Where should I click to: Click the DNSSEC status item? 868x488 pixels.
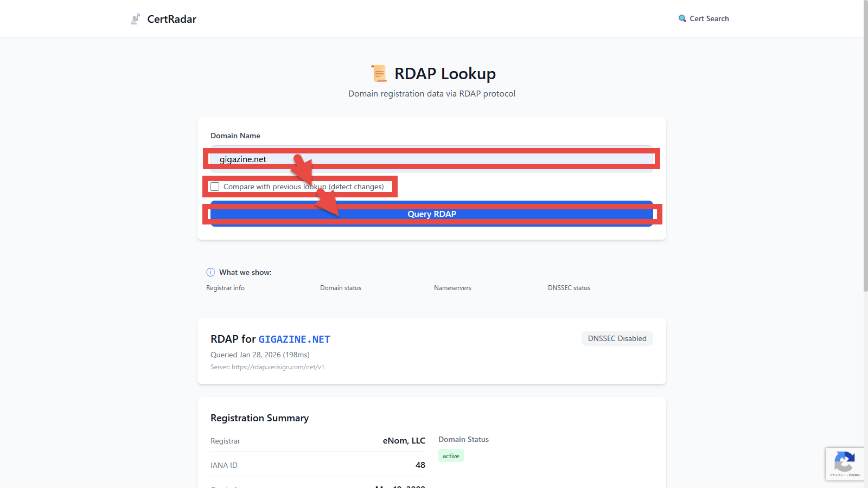[569, 288]
